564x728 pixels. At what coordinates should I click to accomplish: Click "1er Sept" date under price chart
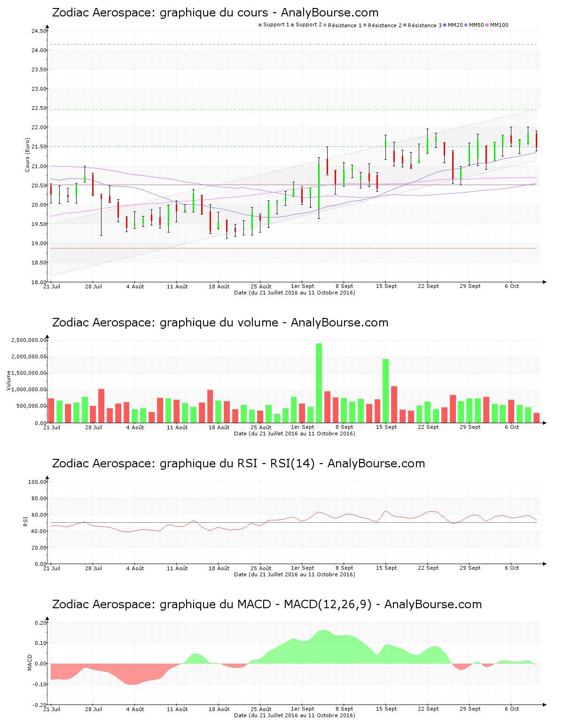click(302, 286)
